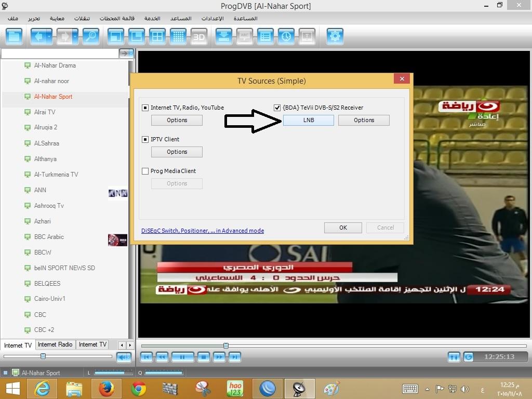Open the channel search magnifier tool
The width and height of the screenshot is (532, 399).
click(x=91, y=36)
